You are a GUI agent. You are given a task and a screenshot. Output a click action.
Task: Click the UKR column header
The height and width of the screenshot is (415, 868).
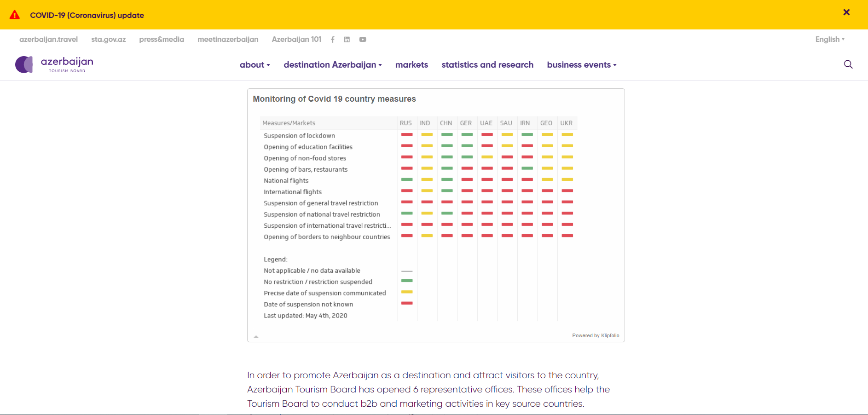[x=566, y=123]
